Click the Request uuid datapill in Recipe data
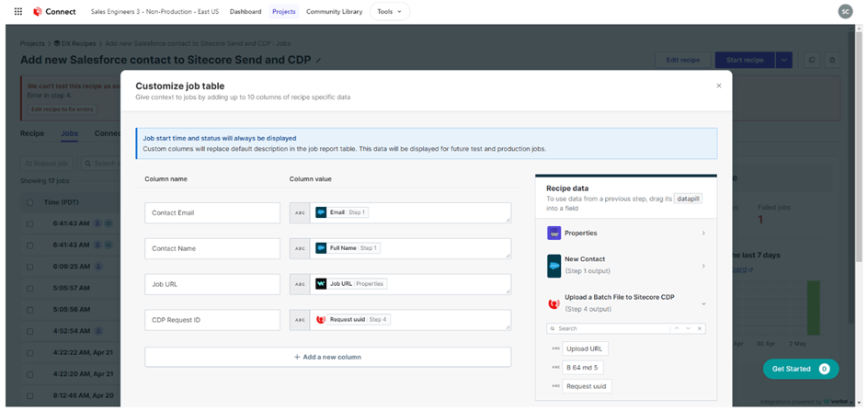Viewport: 868px width, 411px height. click(x=587, y=386)
